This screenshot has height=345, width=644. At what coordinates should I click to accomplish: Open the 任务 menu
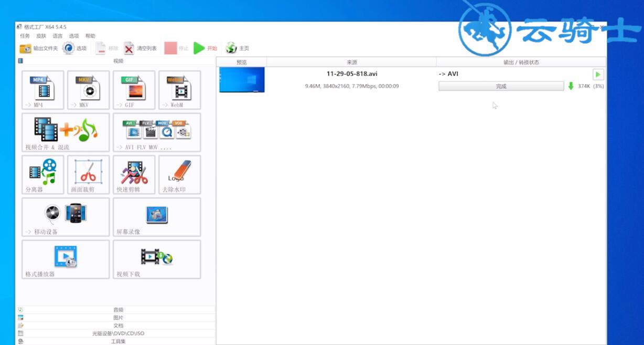click(25, 36)
